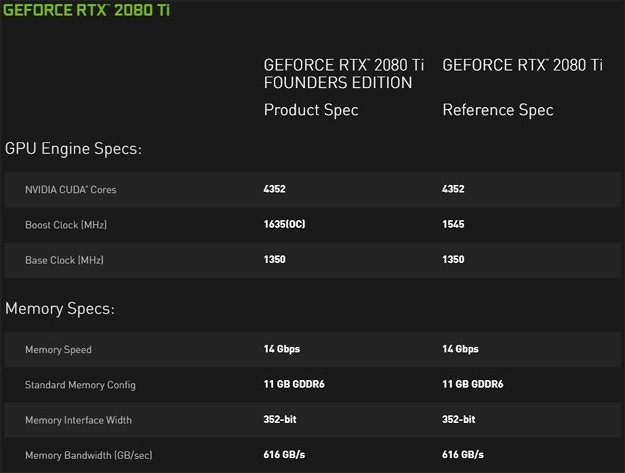
Task: Click the Reference column 'GEFORCE RTX 2080 Ti' heading
Action: [x=522, y=65]
